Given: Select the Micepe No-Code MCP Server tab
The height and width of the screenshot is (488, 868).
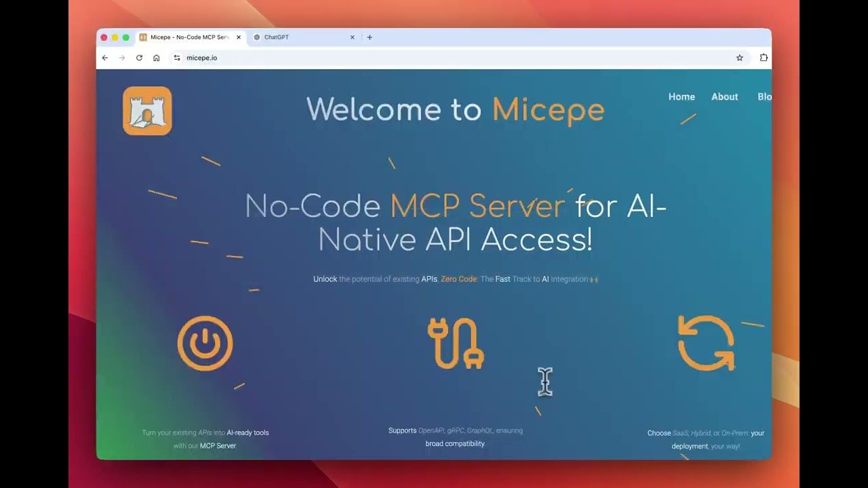Looking at the screenshot, I should (186, 37).
